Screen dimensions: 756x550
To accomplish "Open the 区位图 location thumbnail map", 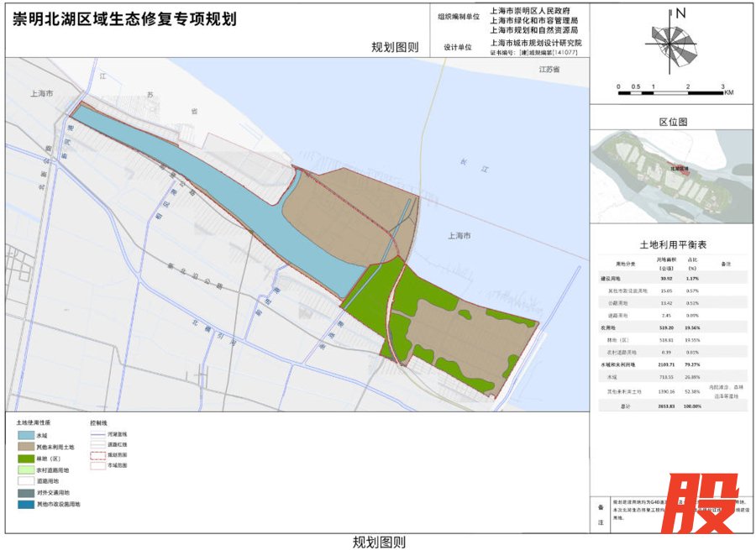I will click(x=672, y=174).
